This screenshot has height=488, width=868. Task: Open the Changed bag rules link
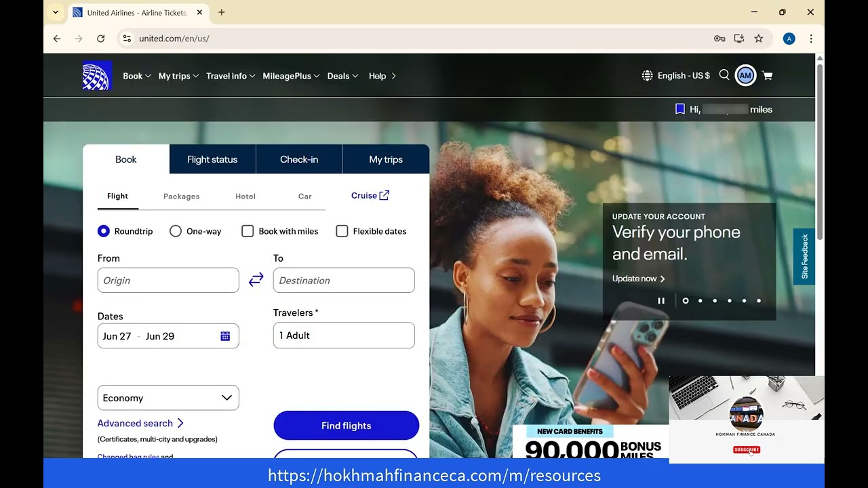129,456
